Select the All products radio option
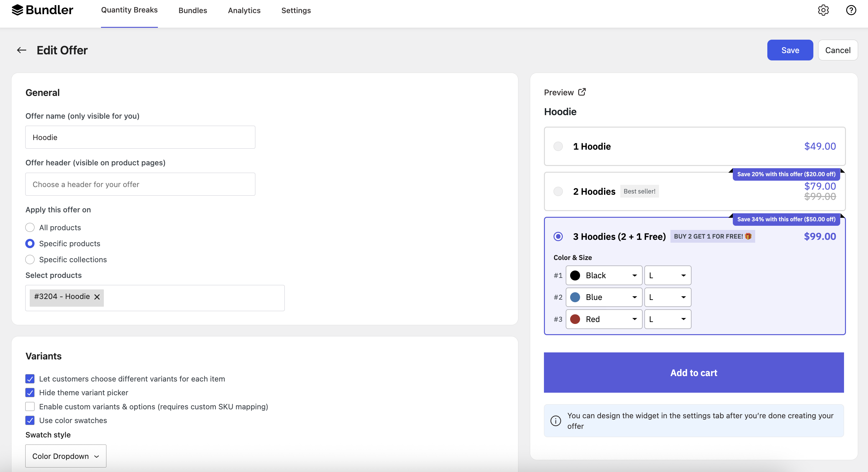The image size is (868, 472). [30, 228]
